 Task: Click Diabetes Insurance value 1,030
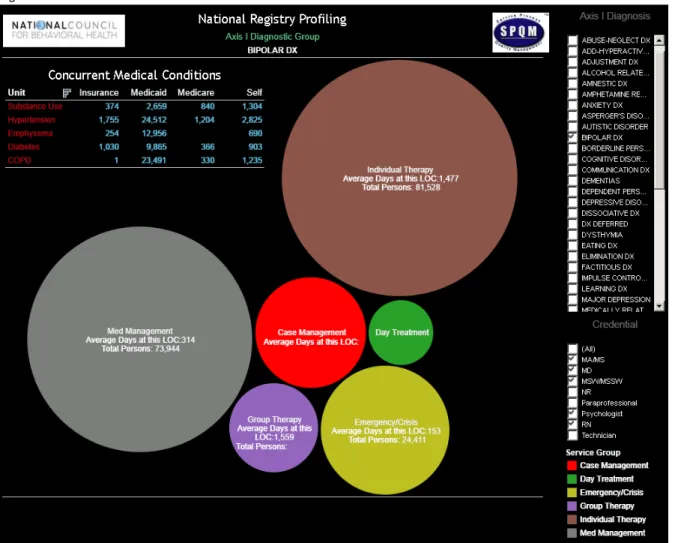click(x=109, y=147)
